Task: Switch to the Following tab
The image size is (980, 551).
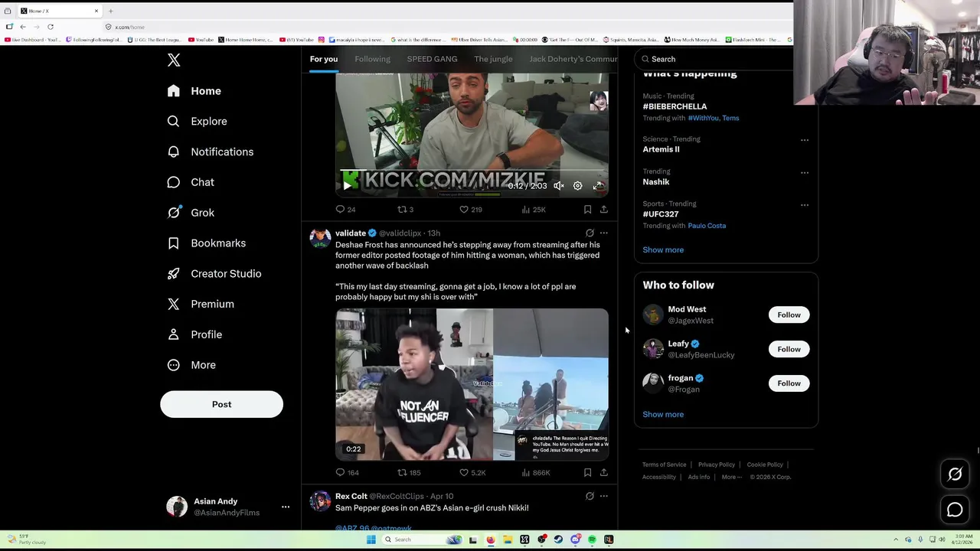Action: [x=372, y=59]
